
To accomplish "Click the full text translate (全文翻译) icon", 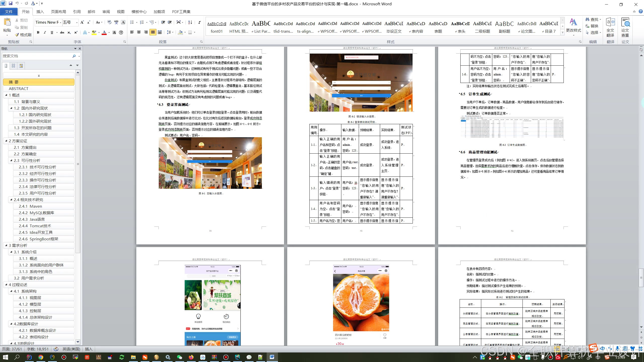I will coord(610,27).
